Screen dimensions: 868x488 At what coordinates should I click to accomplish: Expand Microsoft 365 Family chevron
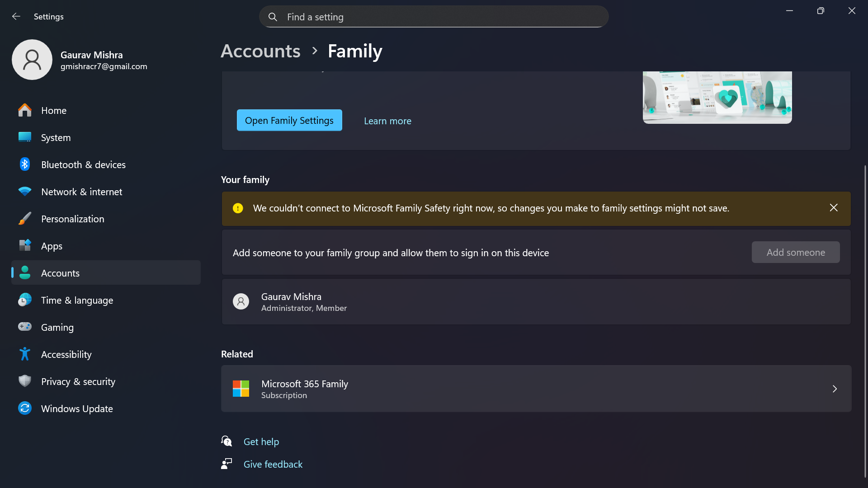835,389
